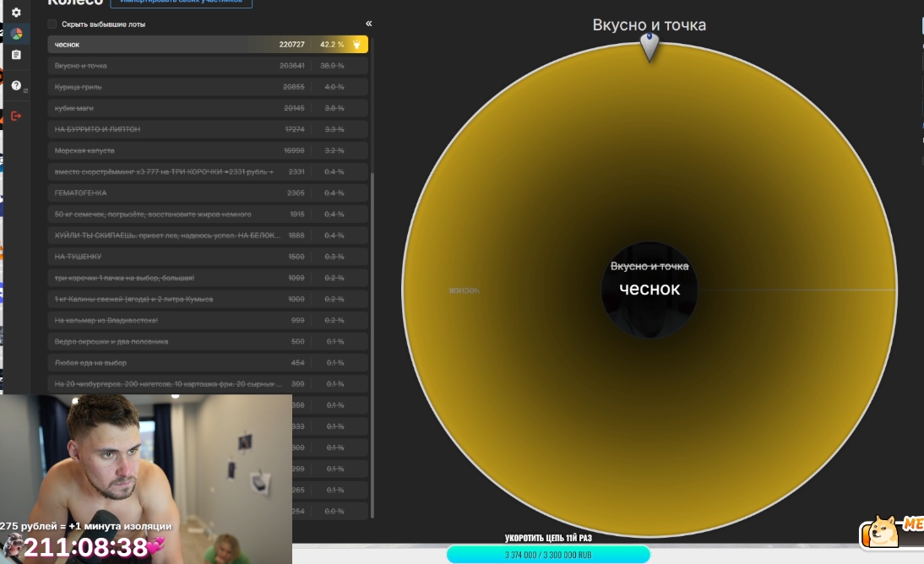This screenshot has height=564, width=924.
Task: Click the 42.2 % percentage value
Action: (x=332, y=44)
